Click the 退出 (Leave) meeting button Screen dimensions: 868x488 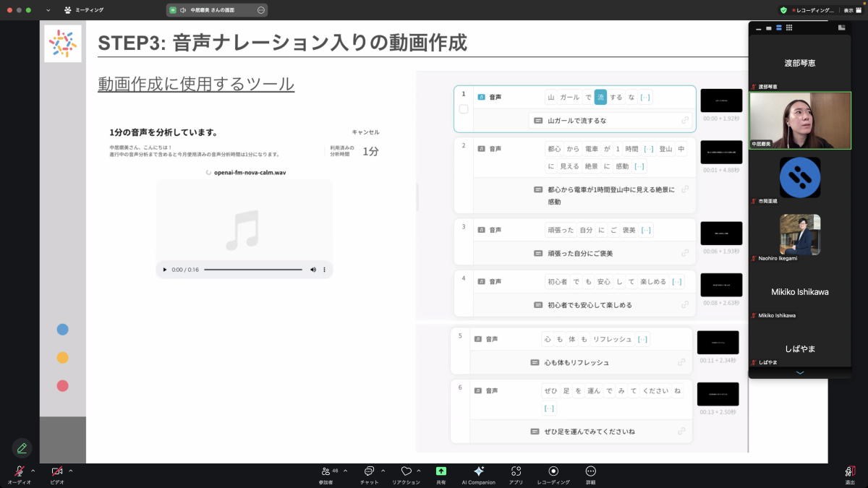(x=850, y=471)
